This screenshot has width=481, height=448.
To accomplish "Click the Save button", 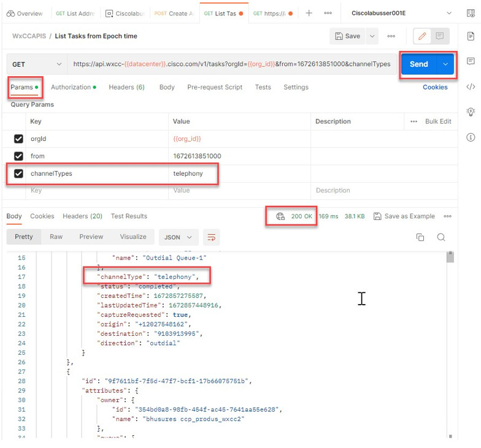I will 347,36.
